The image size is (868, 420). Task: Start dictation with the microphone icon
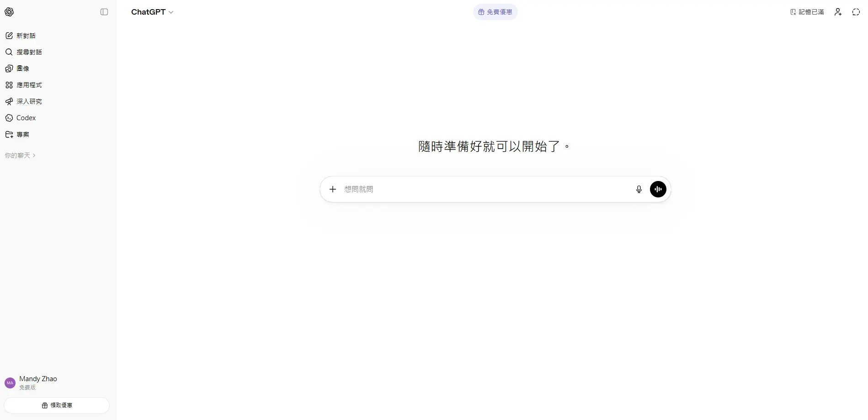pyautogui.click(x=639, y=189)
